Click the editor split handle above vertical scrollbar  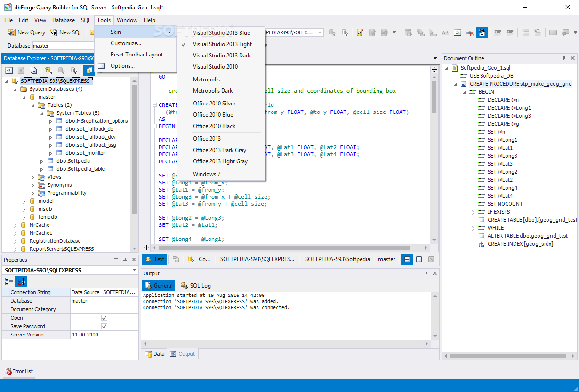coord(434,70)
